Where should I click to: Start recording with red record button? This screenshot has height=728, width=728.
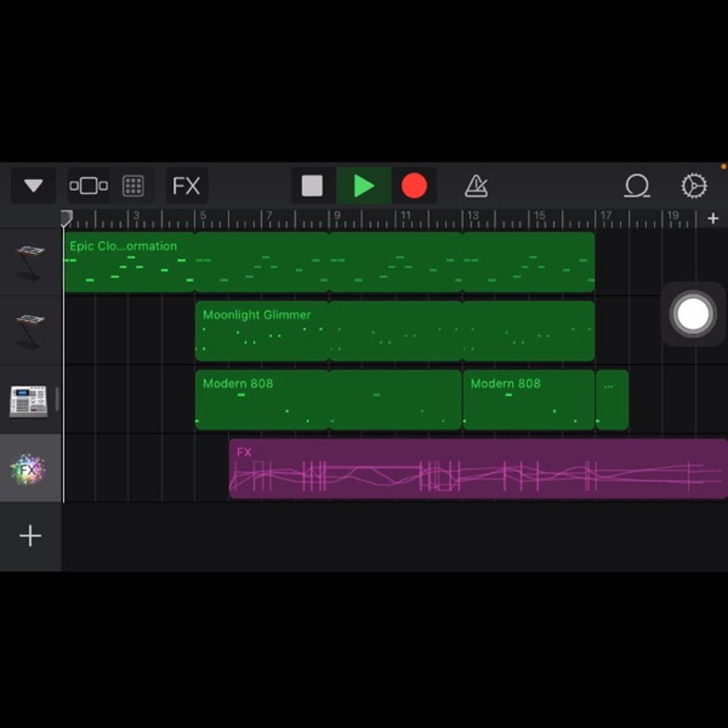[414, 186]
